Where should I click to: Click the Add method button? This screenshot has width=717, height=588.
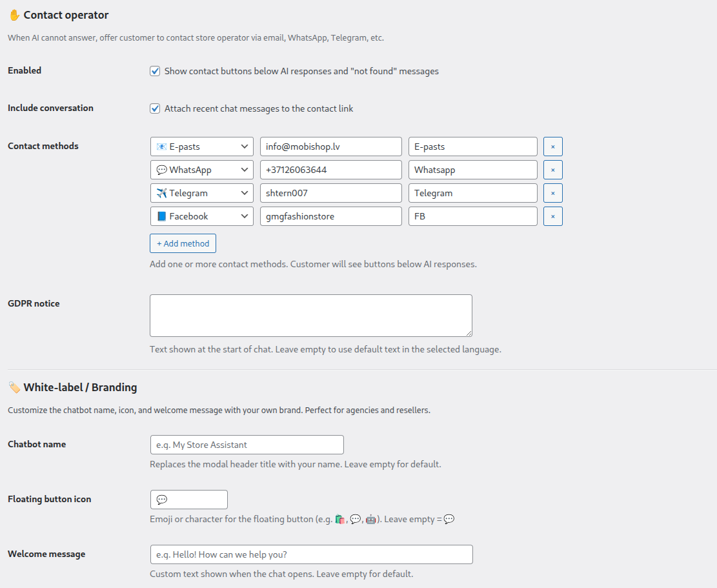click(x=183, y=244)
